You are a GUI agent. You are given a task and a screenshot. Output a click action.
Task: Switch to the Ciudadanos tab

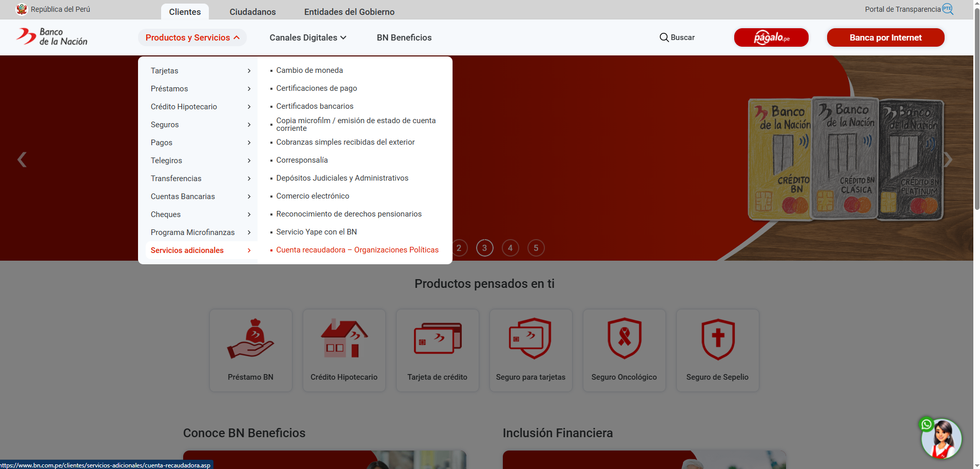pos(252,12)
